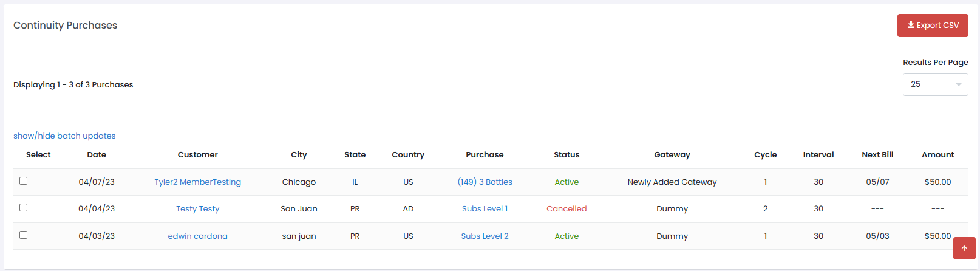Click the Next Bill column header

click(877, 155)
